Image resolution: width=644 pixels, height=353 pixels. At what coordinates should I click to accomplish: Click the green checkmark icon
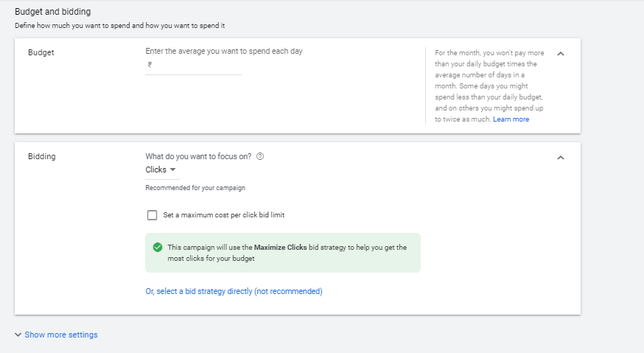(158, 248)
